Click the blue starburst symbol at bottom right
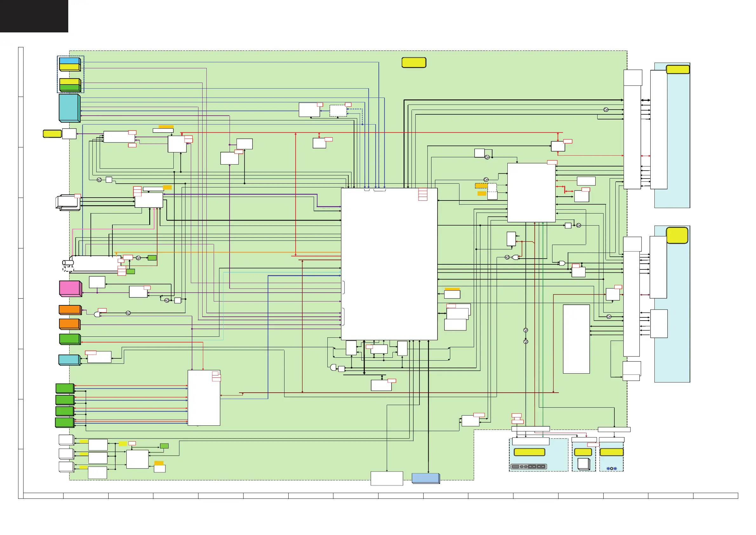The width and height of the screenshot is (756, 535). (612, 469)
